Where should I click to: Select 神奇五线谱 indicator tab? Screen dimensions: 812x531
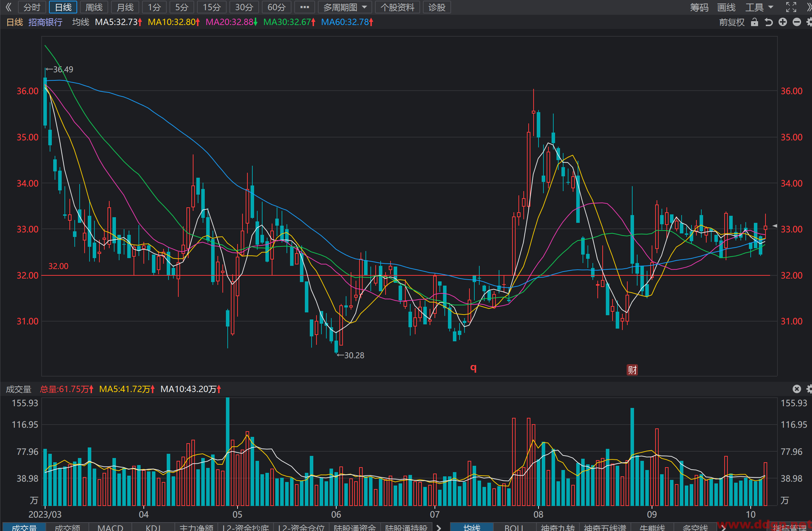pyautogui.click(x=605, y=527)
